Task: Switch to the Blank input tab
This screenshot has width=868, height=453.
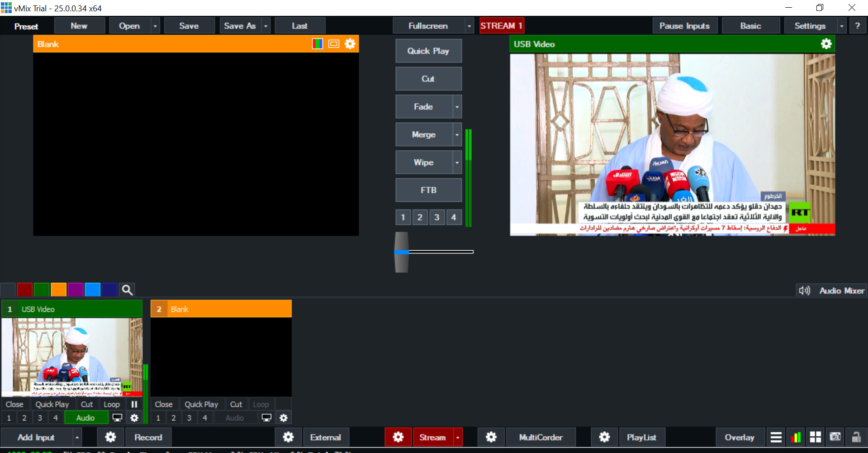Action: (x=221, y=309)
